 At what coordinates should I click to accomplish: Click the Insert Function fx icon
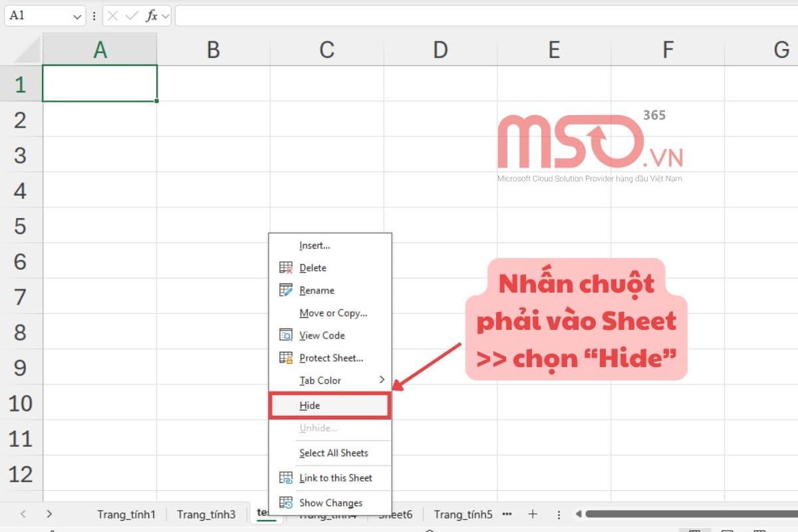[152, 15]
